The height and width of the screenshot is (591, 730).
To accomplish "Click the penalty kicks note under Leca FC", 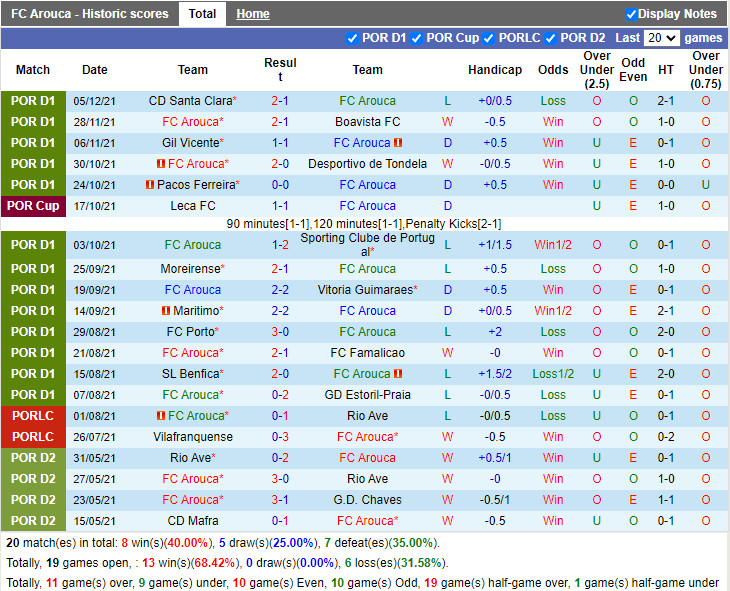I will click(x=364, y=224).
